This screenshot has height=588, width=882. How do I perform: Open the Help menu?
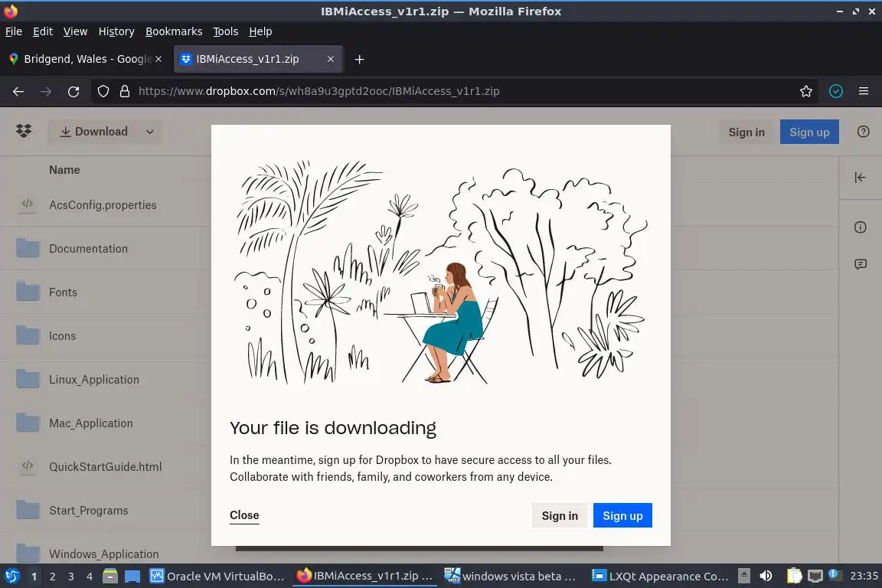(x=260, y=31)
